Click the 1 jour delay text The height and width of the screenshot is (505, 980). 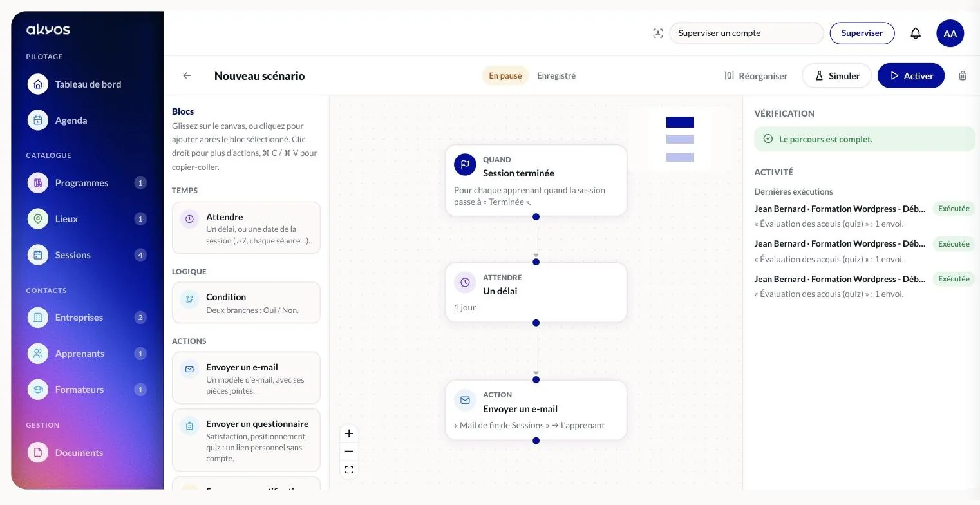(465, 307)
